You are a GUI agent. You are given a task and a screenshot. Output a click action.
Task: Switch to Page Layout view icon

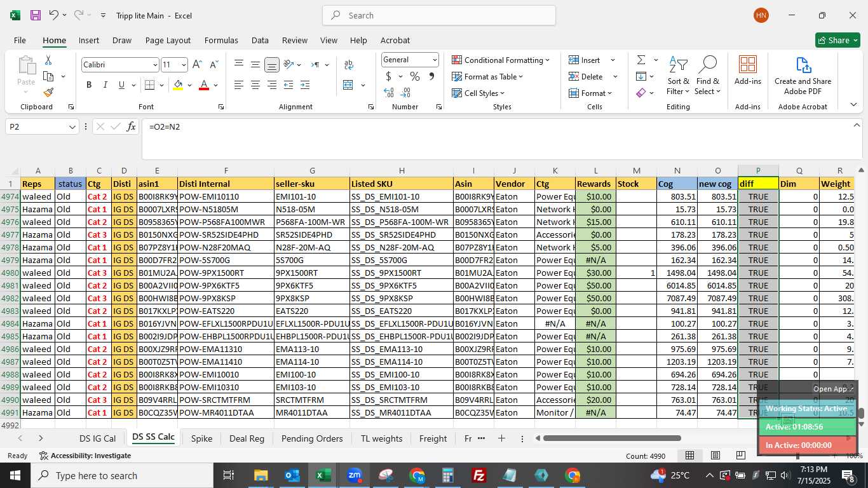(x=715, y=456)
